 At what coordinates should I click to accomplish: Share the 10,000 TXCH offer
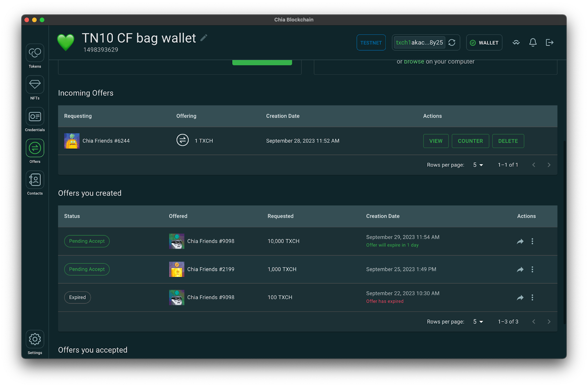click(520, 241)
